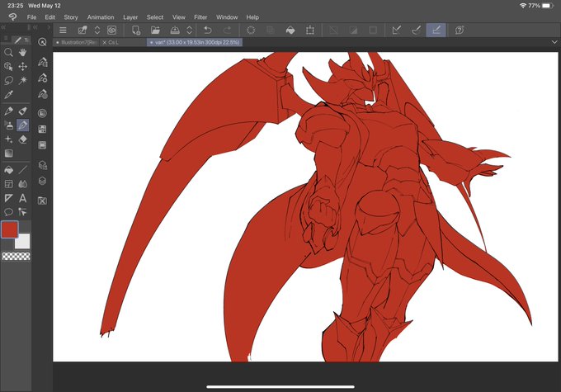
Task: Click the Undo arrow in command bar
Action: tap(208, 30)
